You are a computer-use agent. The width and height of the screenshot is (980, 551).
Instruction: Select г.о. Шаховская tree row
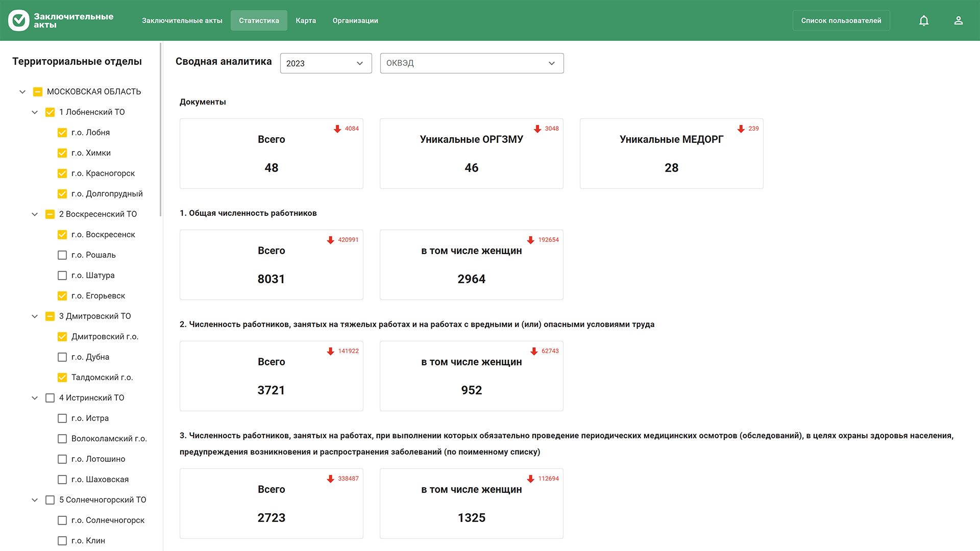pos(93,480)
